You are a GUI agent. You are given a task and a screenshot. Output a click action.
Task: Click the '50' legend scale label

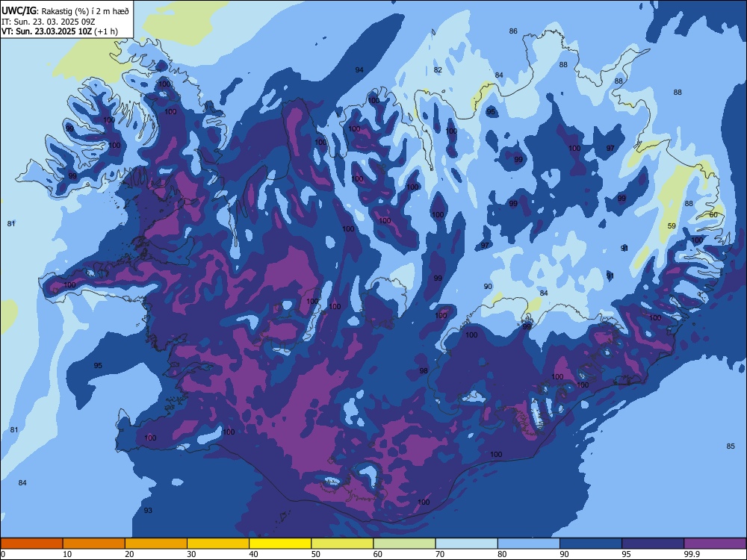pos(315,554)
